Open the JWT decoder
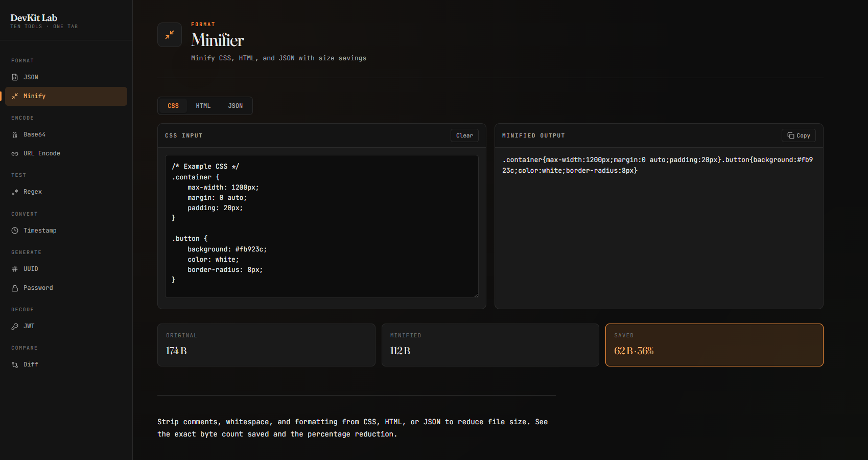This screenshot has width=868, height=460. pyautogui.click(x=66, y=326)
